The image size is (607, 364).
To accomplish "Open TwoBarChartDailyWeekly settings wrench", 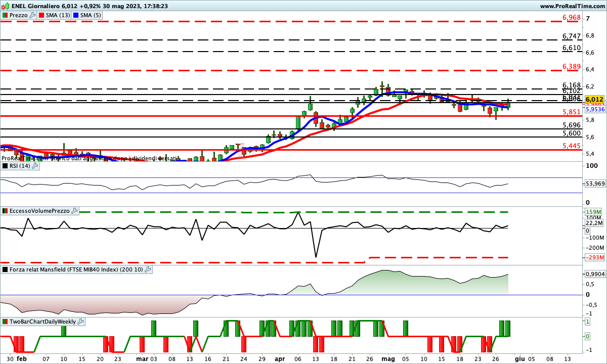I will click(81, 322).
